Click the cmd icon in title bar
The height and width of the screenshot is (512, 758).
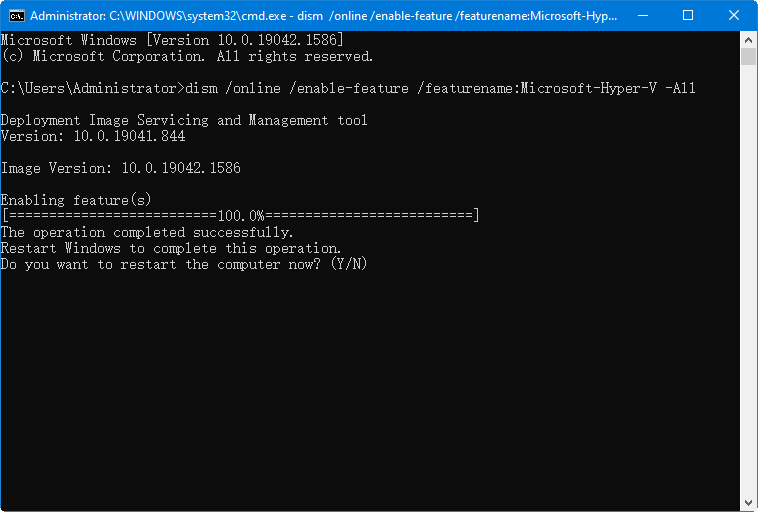(x=17, y=16)
